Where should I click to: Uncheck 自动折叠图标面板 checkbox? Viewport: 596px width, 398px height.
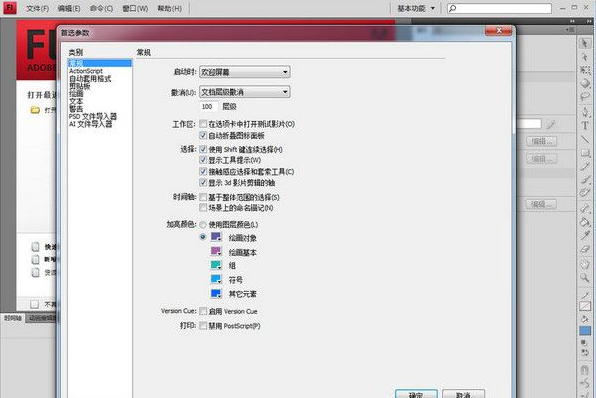(203, 135)
